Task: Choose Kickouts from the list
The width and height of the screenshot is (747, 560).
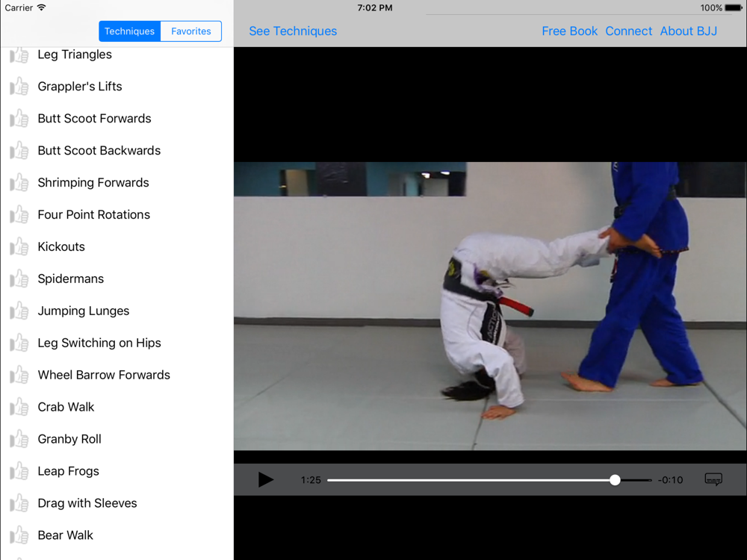Action: click(x=61, y=246)
